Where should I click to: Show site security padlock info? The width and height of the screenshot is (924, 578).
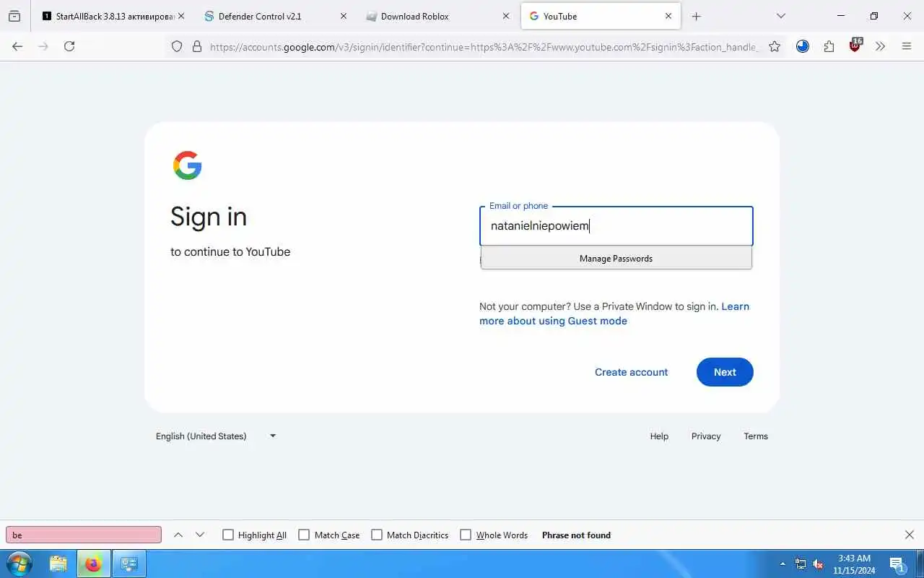point(196,46)
